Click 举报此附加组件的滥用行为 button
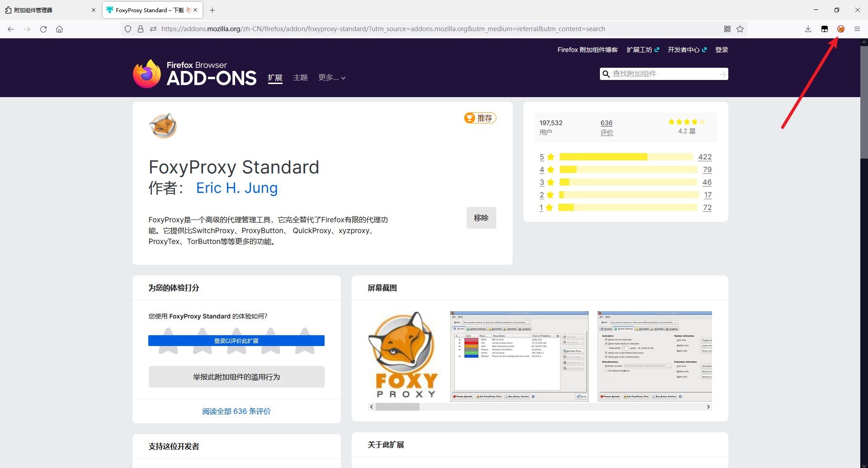Viewport: 868px width, 468px height. (236, 377)
